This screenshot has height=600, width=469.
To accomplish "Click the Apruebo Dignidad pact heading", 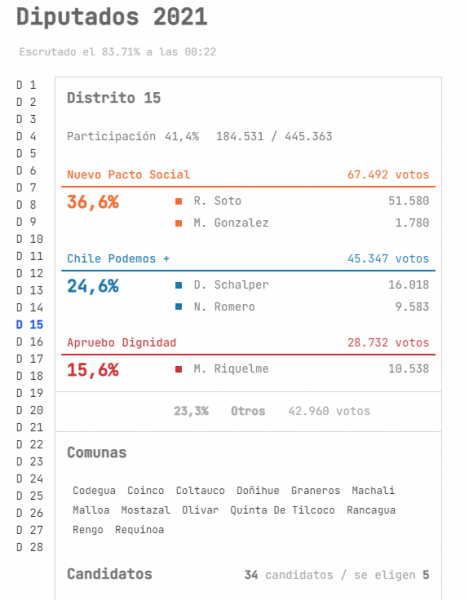I will pyautogui.click(x=122, y=342).
